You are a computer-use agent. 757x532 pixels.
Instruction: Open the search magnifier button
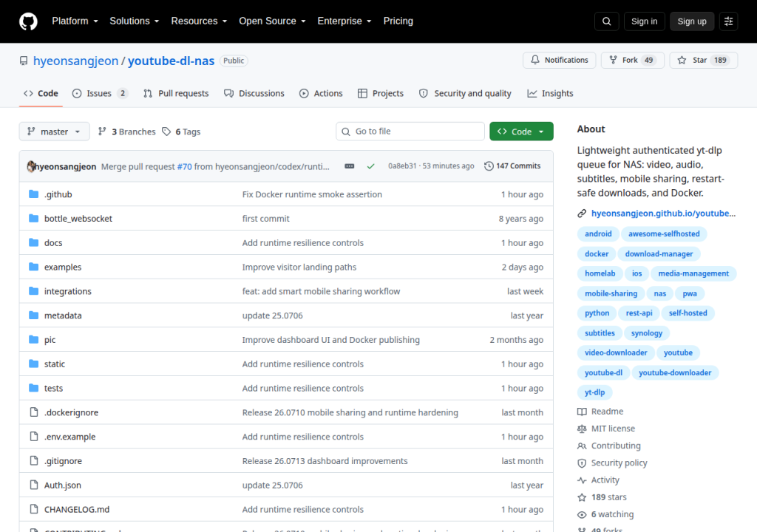[x=607, y=21]
